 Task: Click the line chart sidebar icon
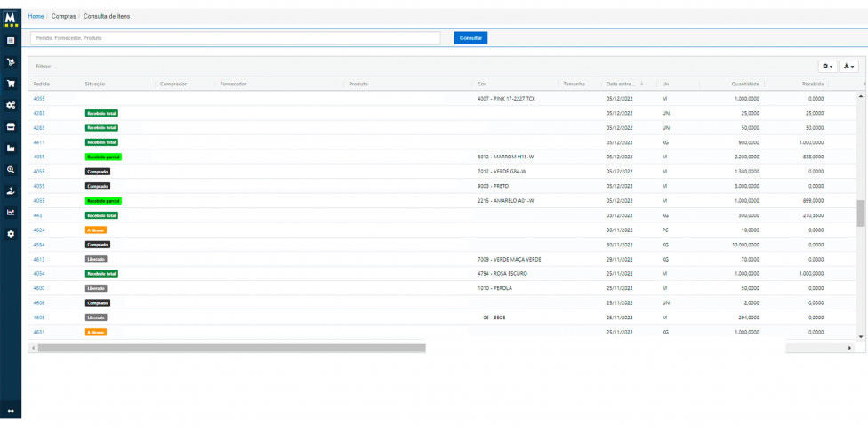11,212
